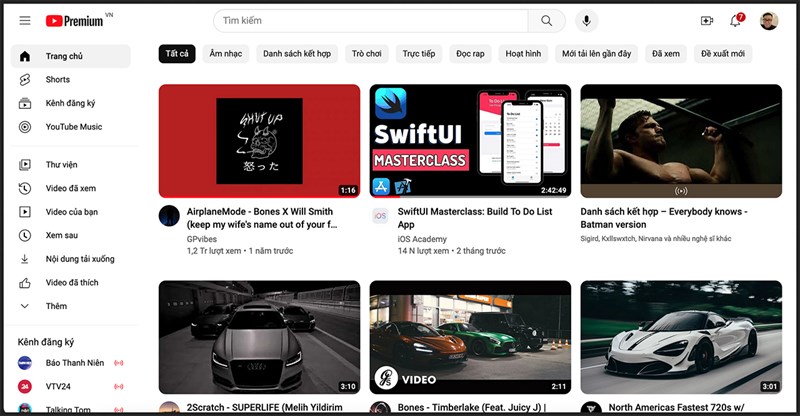Open the AirplaneMode Shut Up thumbnail
Image resolution: width=800 pixels, height=416 pixels.
(259, 141)
